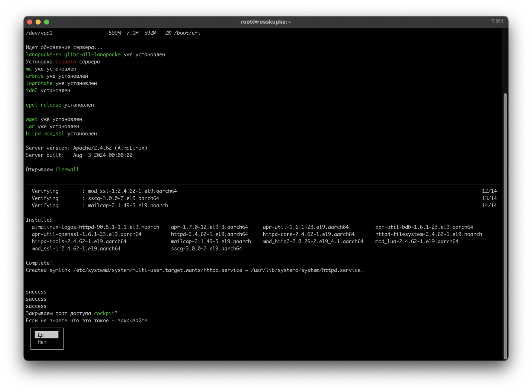Image resolution: width=532 pixels, height=392 pixels.
Task: Click the 'httpd mod_ssl' green text
Action: (45, 134)
